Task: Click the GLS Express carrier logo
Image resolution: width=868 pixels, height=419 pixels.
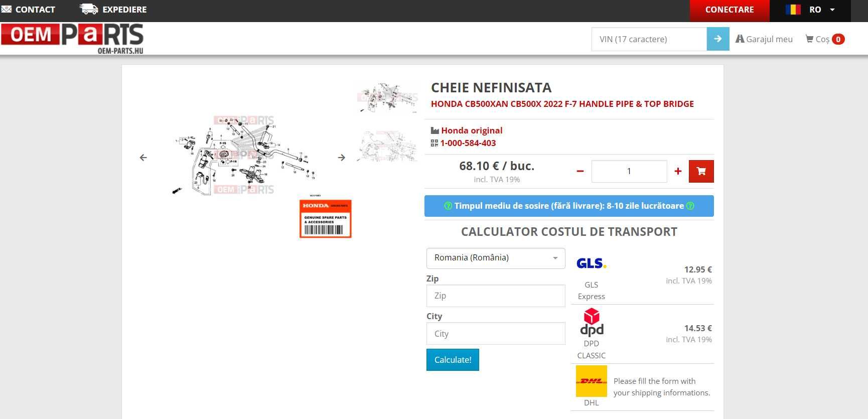Action: (x=592, y=263)
